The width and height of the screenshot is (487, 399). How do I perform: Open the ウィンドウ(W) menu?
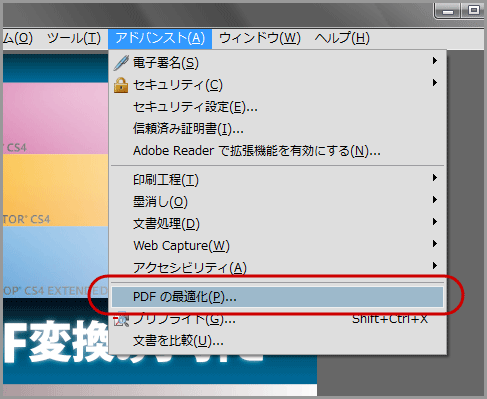coord(260,38)
